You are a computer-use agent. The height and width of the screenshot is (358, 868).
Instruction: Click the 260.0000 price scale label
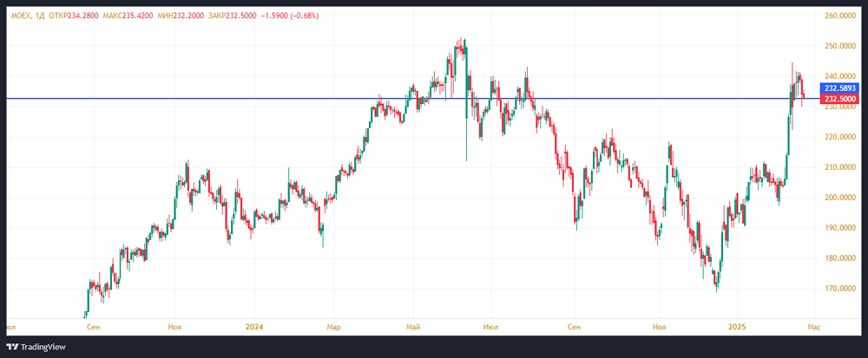point(839,16)
